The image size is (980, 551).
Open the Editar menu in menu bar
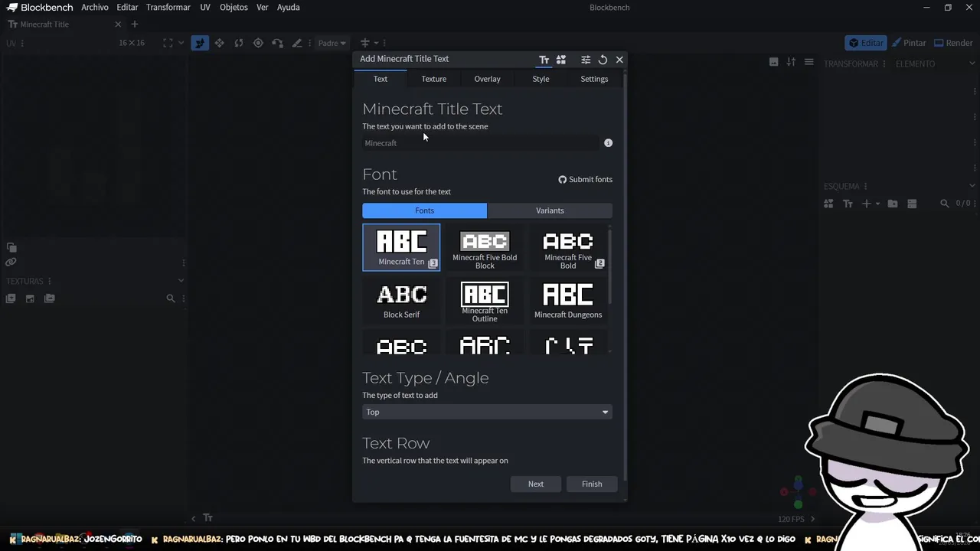pyautogui.click(x=127, y=8)
